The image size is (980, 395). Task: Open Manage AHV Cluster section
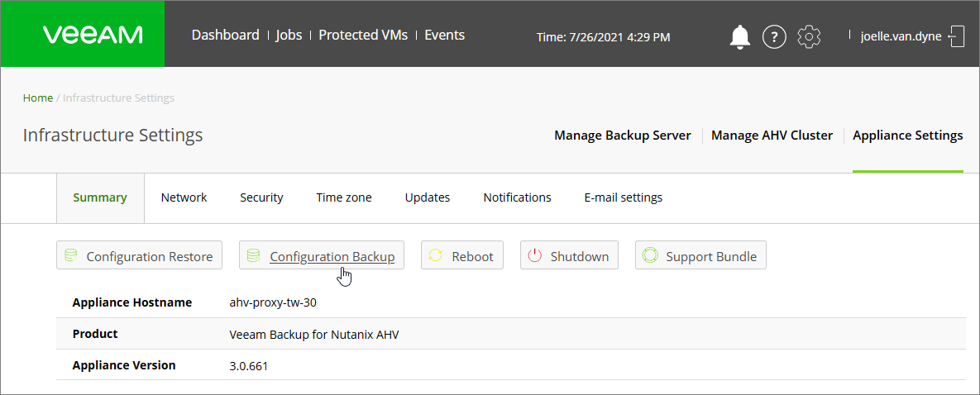coord(772,136)
